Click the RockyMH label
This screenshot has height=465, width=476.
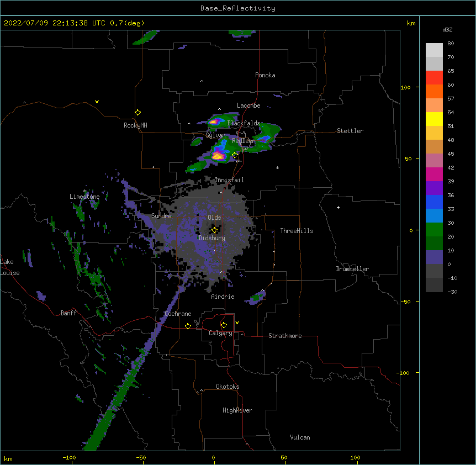tap(135, 125)
